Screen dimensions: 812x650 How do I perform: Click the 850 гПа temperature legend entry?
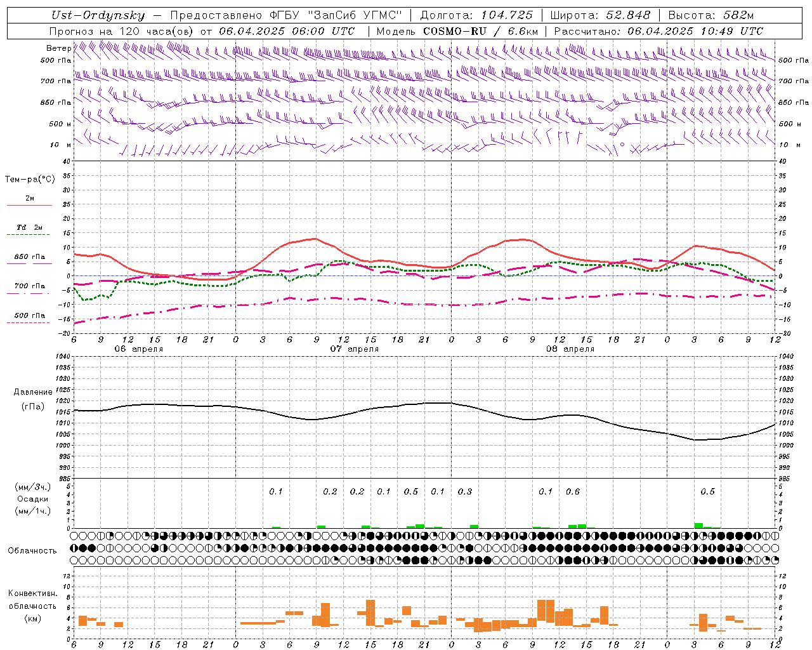(x=30, y=257)
